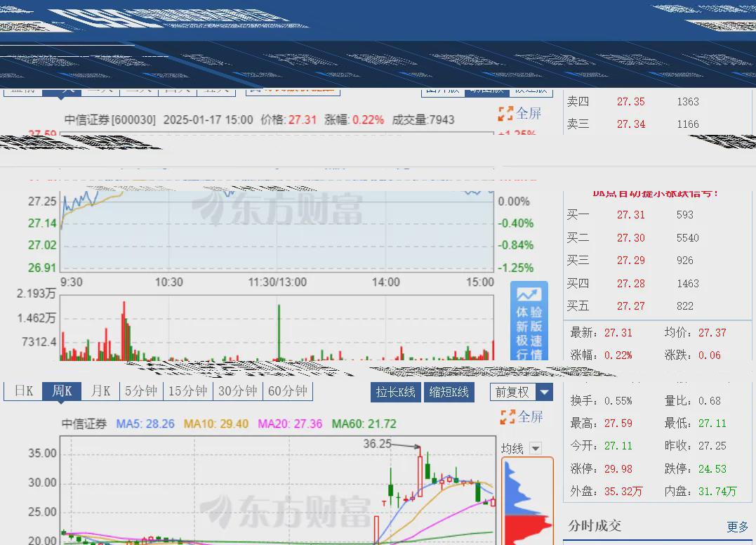This screenshot has height=545, width=756.
Task: Select the 月K tab
Action: (x=101, y=391)
